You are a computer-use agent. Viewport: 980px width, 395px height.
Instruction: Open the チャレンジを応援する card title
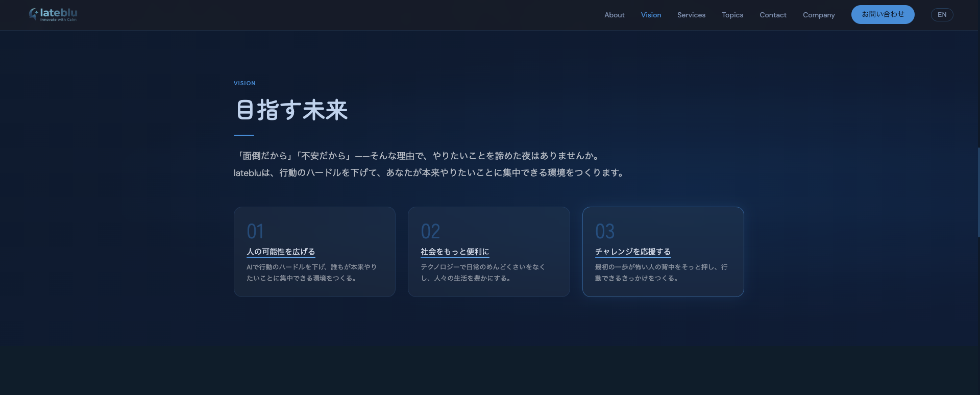633,252
